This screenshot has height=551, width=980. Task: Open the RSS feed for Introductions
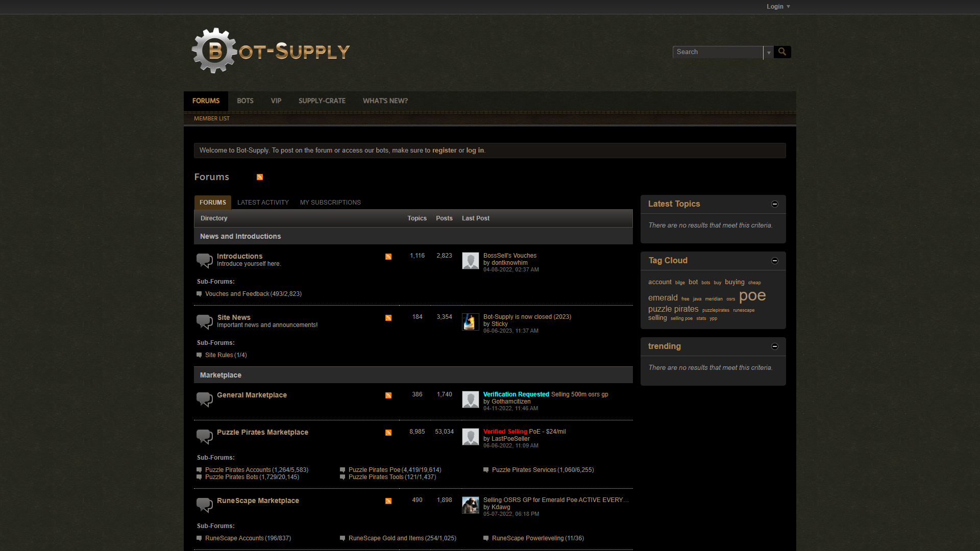point(388,257)
